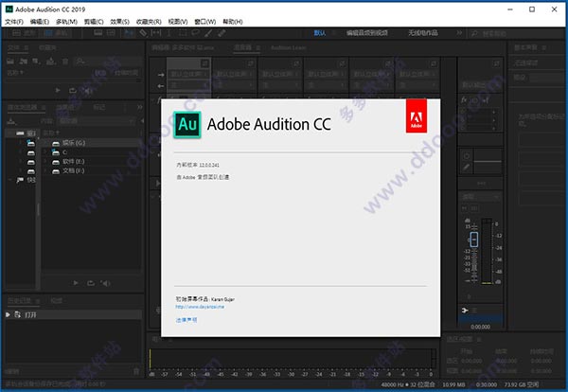Click mixer input routing arrow icon

coord(161,75)
